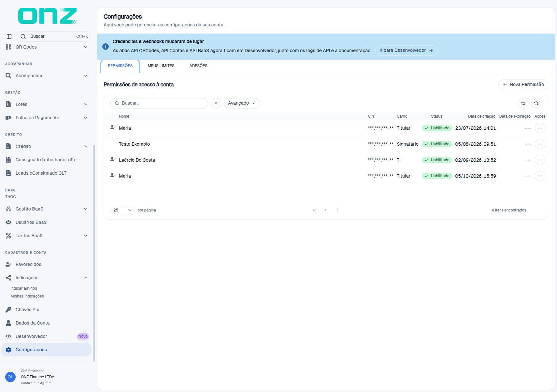Image resolution: width=557 pixels, height=392 pixels.
Task: Switch to Adesões tab
Action: tap(198, 66)
